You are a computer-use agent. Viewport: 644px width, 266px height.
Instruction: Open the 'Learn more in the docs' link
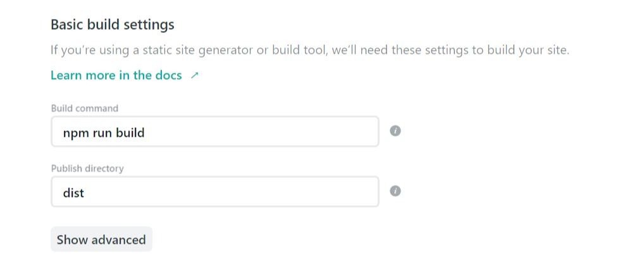pos(116,75)
